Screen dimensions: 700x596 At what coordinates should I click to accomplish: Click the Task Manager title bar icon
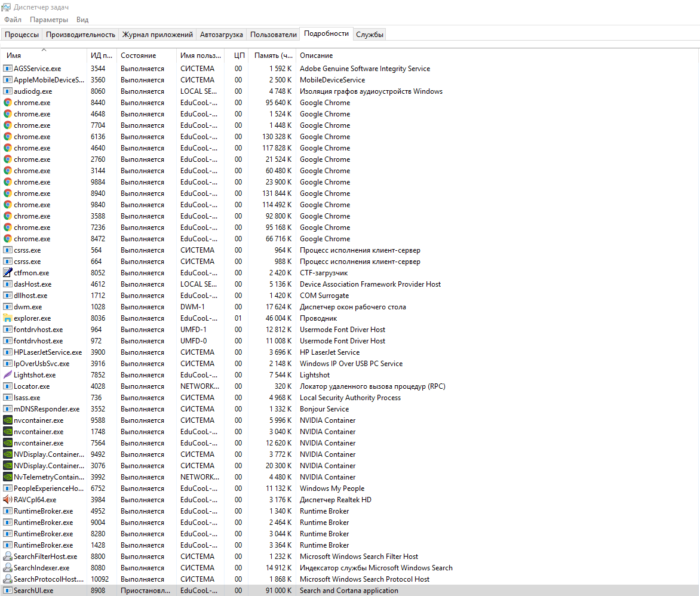6,7
